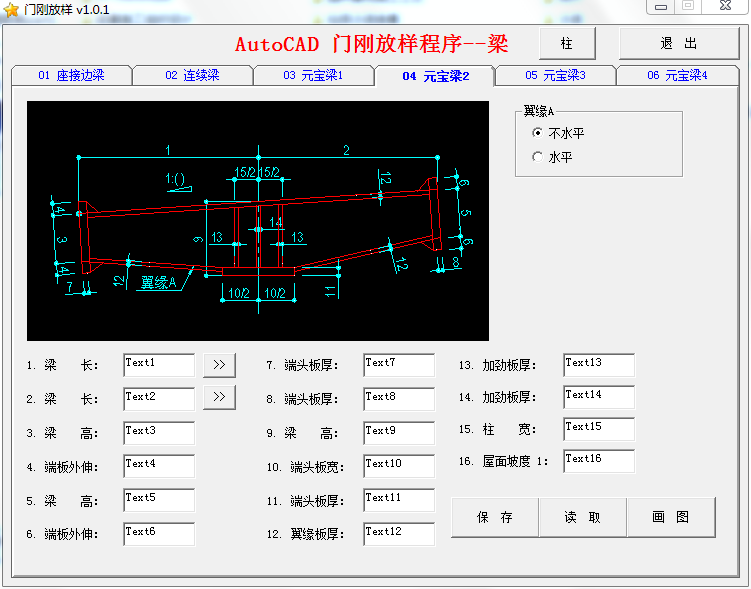Close the 门刚放样 window
Viewport: 751px width, 589px height.
[725, 7]
